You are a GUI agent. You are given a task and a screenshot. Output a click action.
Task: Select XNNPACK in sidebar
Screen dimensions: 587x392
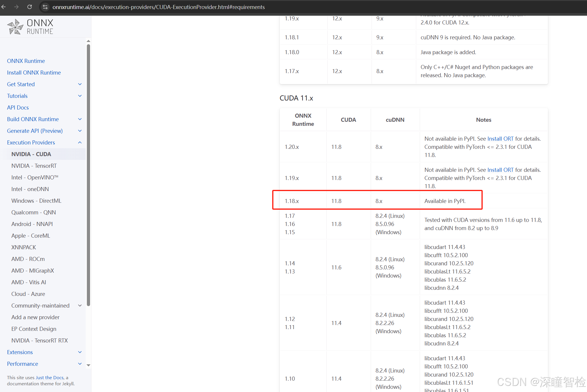pyautogui.click(x=24, y=247)
